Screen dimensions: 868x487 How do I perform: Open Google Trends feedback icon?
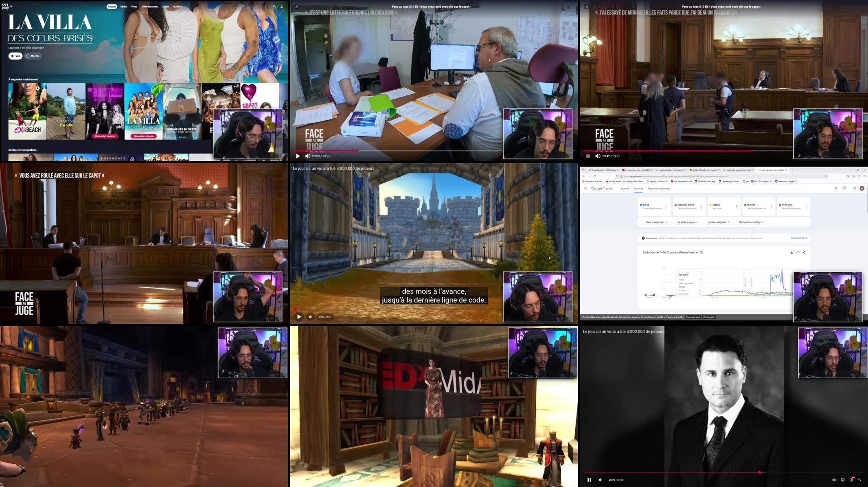click(844, 188)
